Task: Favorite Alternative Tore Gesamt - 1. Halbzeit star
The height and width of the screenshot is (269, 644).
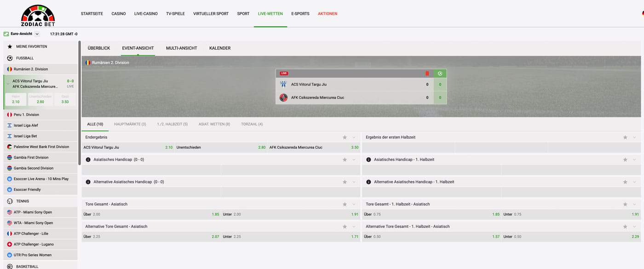Action: point(625,226)
